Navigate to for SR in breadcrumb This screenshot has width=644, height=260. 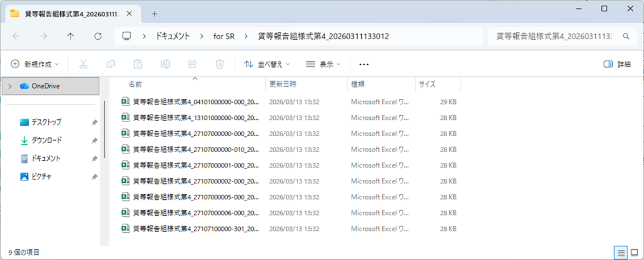point(224,36)
